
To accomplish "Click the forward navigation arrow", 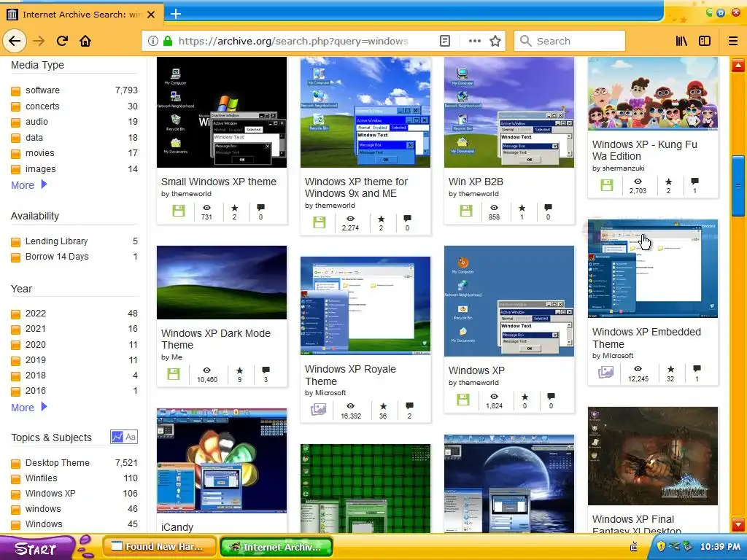I will click(x=39, y=41).
